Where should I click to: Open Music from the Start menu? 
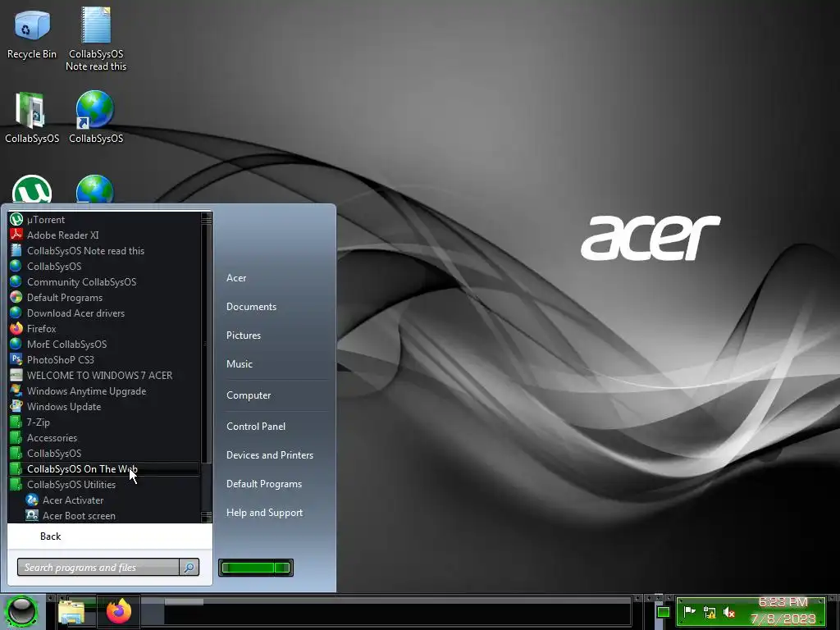pyautogui.click(x=239, y=363)
